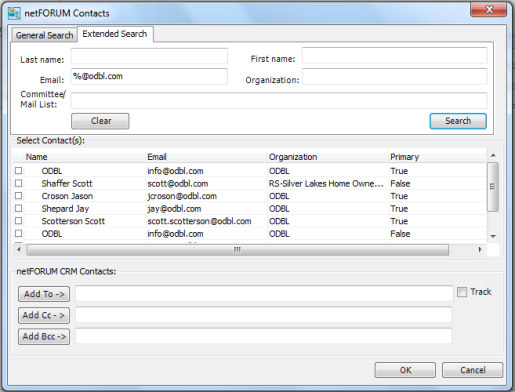This screenshot has width=515, height=392.
Task: Check the Scotterson Scott row checkbox
Action: [19, 221]
